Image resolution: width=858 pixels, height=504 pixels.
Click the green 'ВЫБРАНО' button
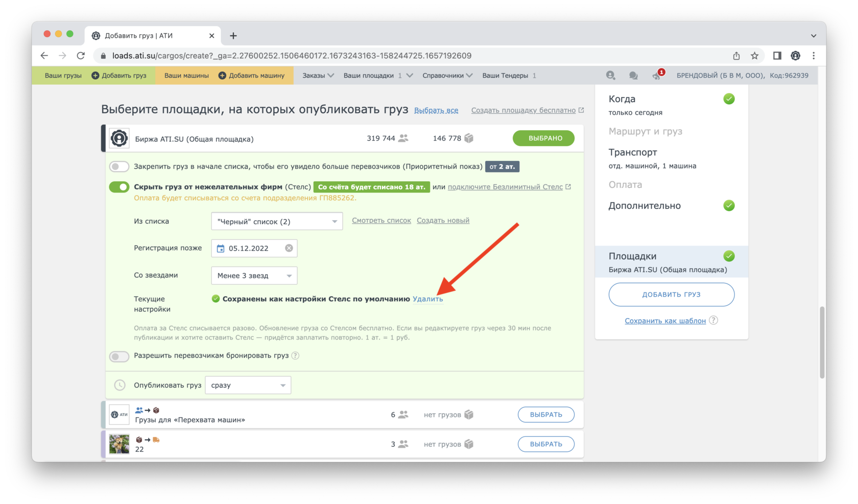[x=543, y=138]
